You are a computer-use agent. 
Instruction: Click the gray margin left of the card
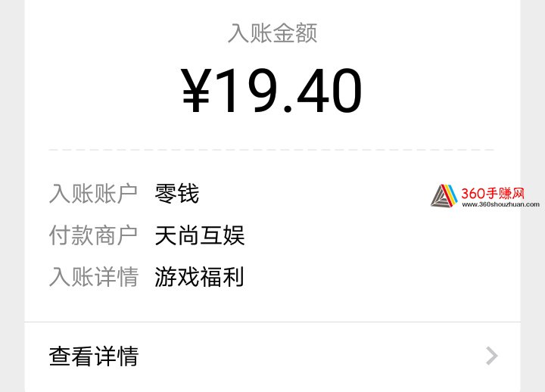point(12,196)
